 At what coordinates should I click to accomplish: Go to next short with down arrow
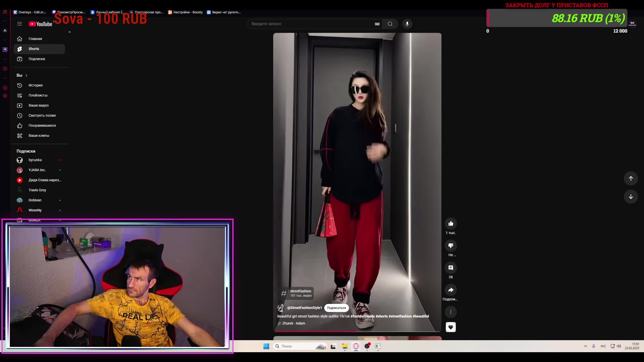click(631, 197)
